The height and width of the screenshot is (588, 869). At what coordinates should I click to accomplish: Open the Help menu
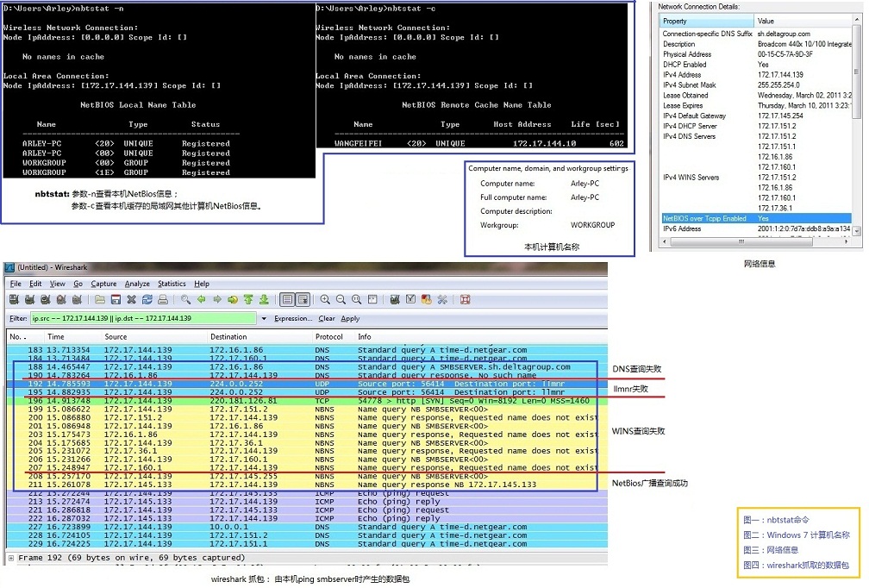[202, 284]
